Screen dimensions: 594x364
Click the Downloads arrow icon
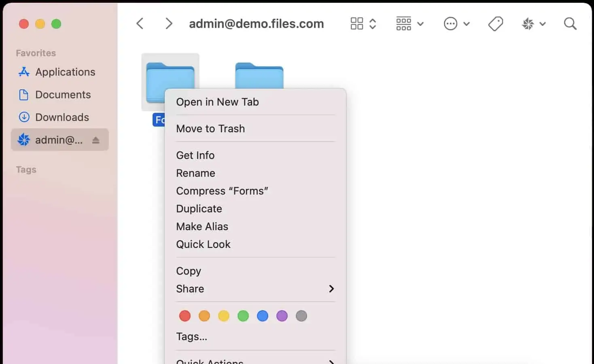[24, 117]
